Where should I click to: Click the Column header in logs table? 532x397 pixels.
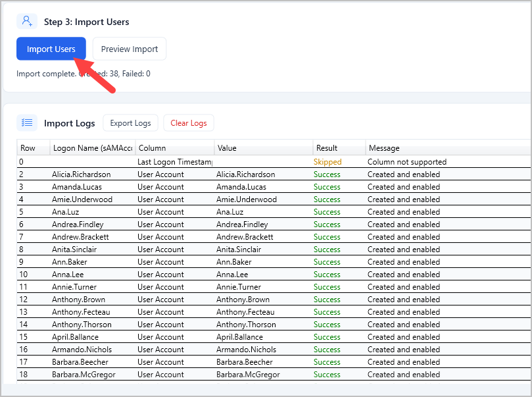[x=175, y=148]
